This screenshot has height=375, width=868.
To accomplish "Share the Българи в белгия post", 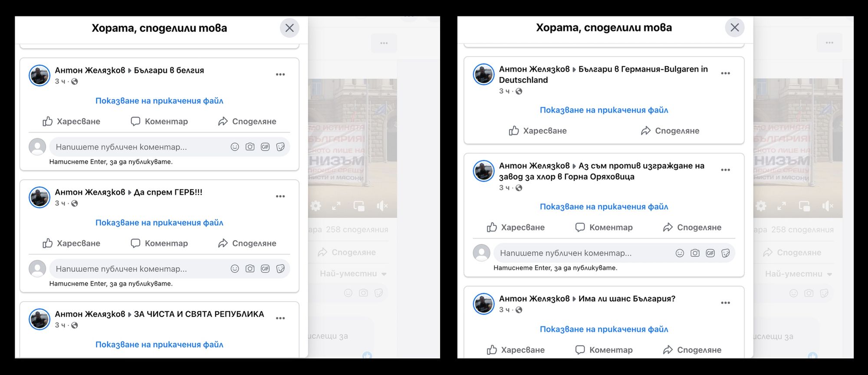I will coord(247,122).
